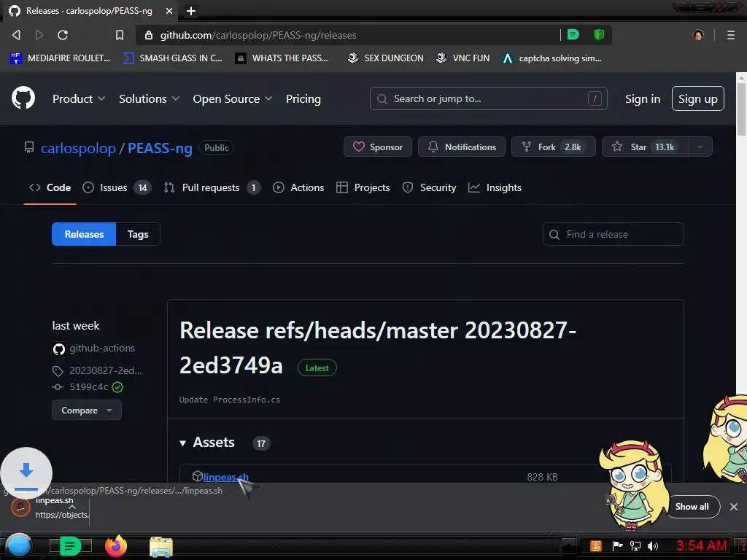The image size is (747, 560).
Task: Click the green commit check status icon
Action: point(117,387)
